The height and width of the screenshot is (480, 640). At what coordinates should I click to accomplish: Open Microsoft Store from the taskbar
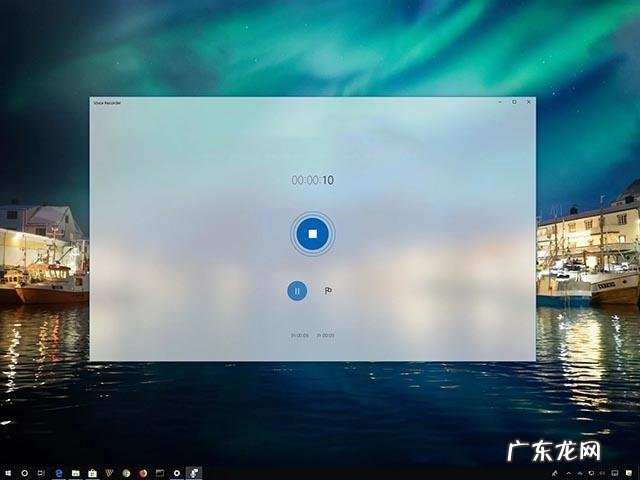pyautogui.click(x=92, y=473)
